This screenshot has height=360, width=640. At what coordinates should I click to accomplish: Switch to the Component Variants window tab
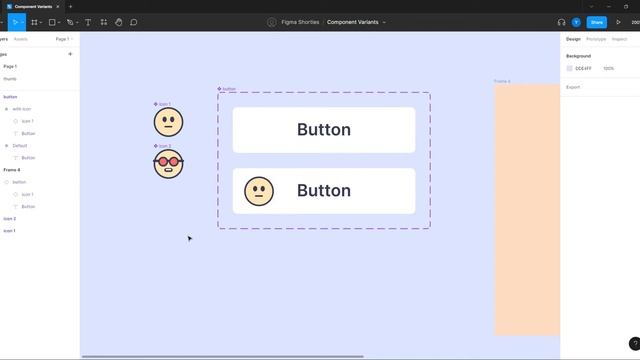[33, 7]
